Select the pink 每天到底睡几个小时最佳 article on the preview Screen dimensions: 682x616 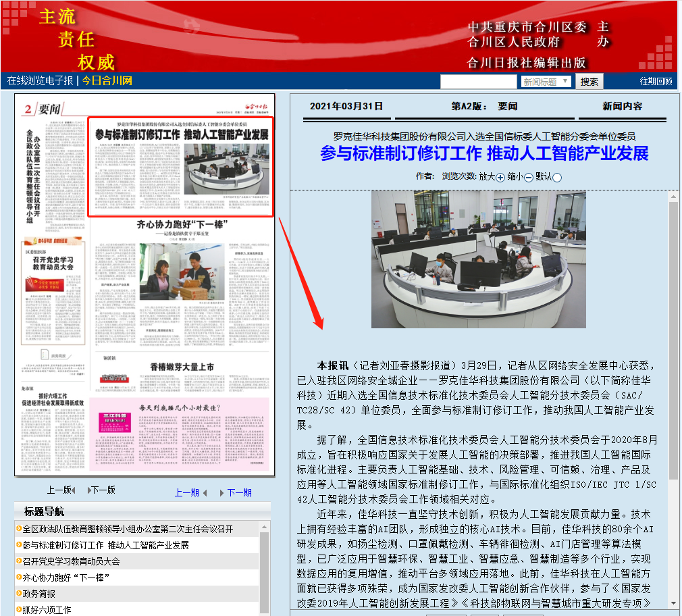tap(179, 434)
